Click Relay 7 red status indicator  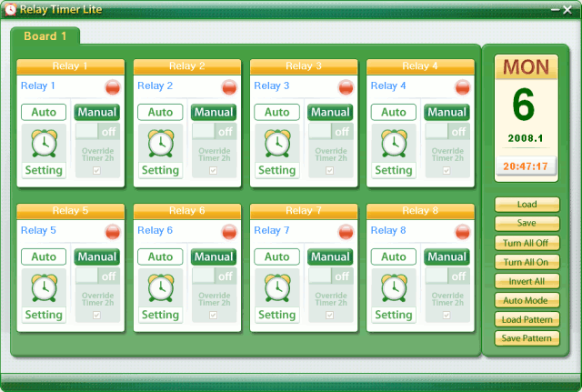(x=346, y=232)
